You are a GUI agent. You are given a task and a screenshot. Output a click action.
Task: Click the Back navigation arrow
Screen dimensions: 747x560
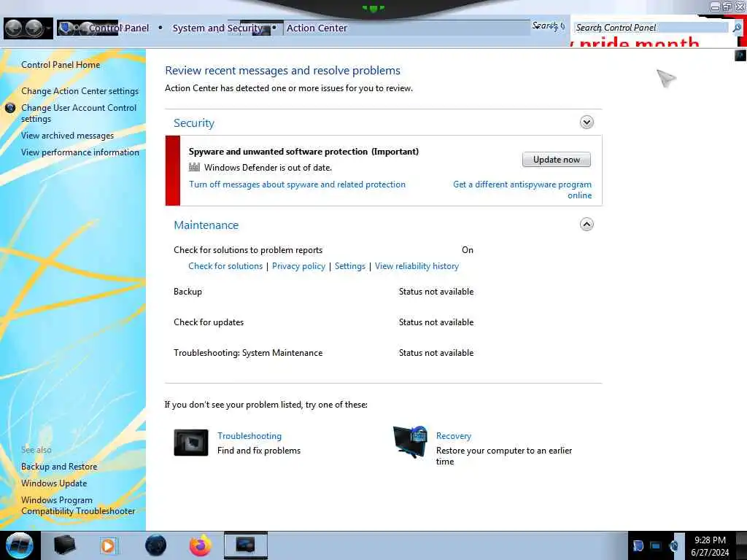(x=13, y=28)
